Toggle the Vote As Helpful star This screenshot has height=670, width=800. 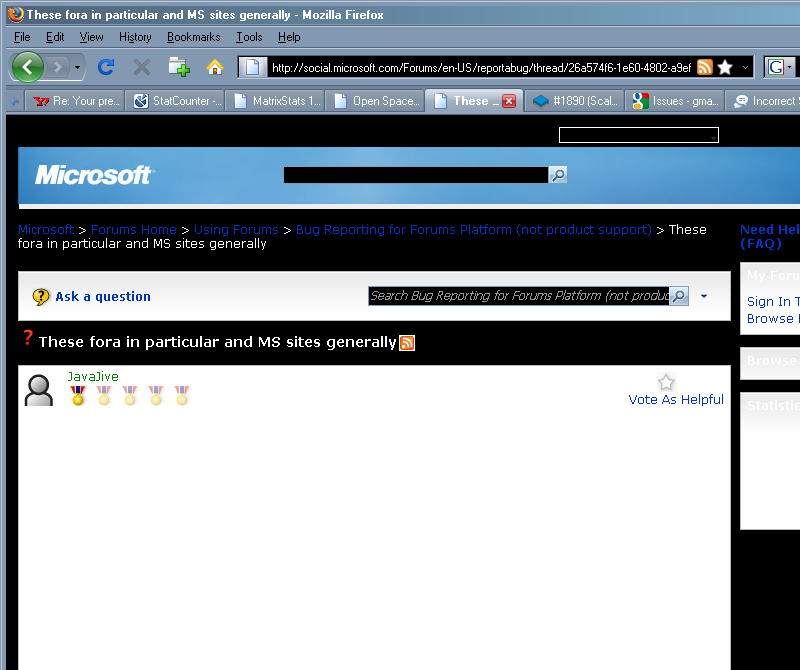(x=666, y=382)
